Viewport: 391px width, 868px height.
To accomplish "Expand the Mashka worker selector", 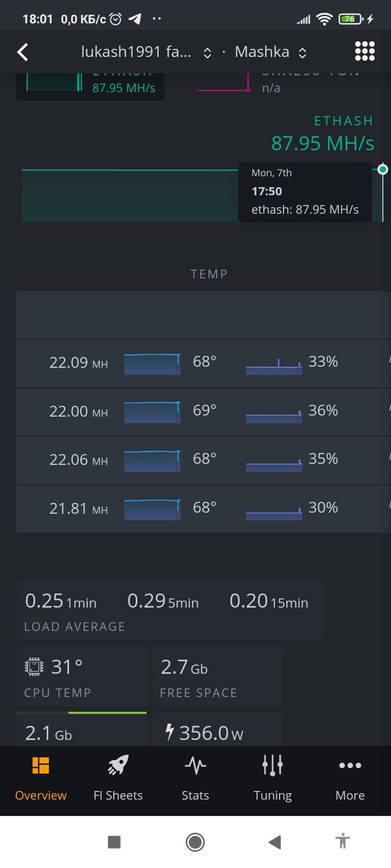I will 270,52.
